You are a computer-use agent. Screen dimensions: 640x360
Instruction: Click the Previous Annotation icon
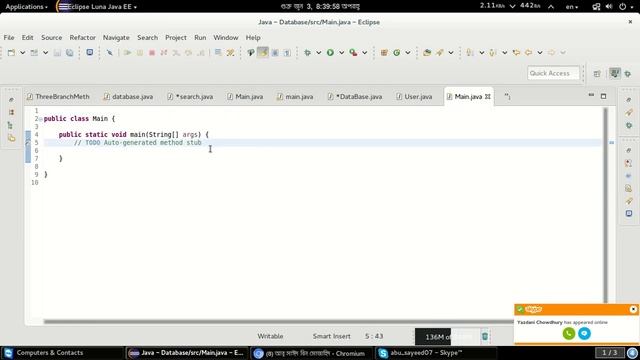coord(493,53)
